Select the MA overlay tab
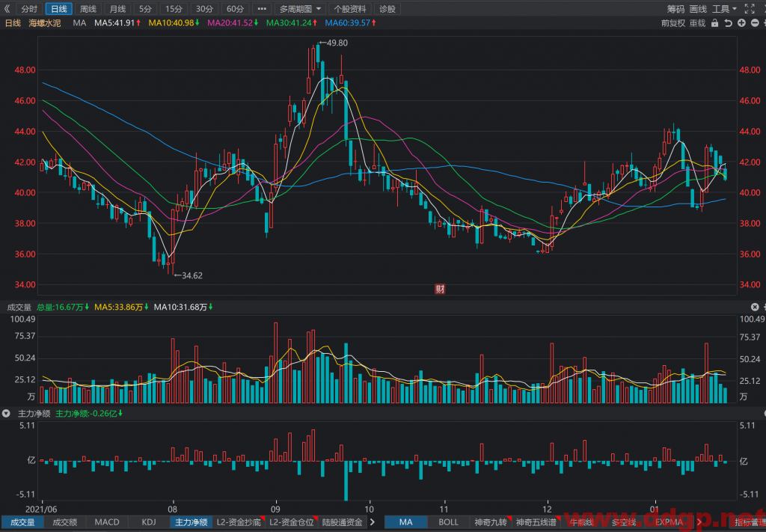The width and height of the screenshot is (766, 532). (x=406, y=522)
